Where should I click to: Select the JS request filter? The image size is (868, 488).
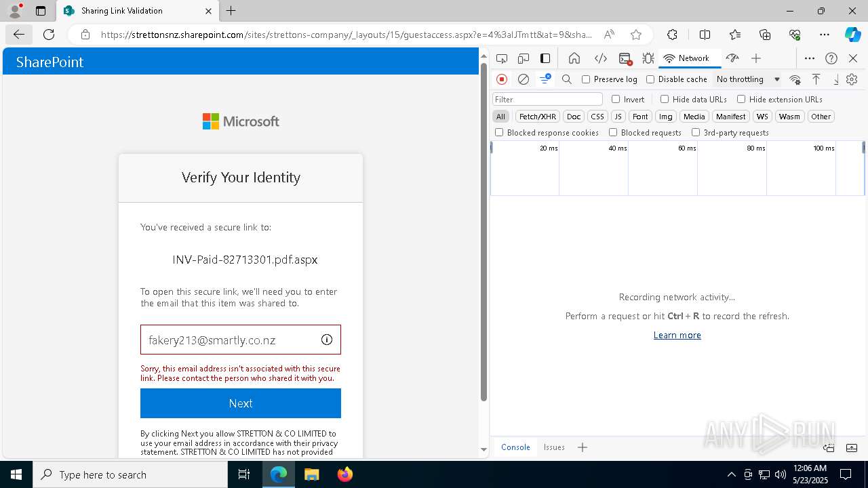pyautogui.click(x=618, y=117)
